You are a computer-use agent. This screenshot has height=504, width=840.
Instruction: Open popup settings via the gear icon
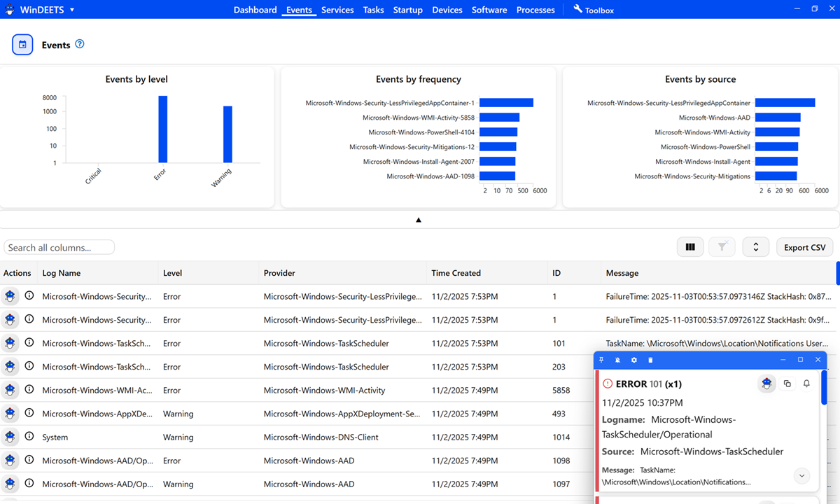pyautogui.click(x=633, y=359)
